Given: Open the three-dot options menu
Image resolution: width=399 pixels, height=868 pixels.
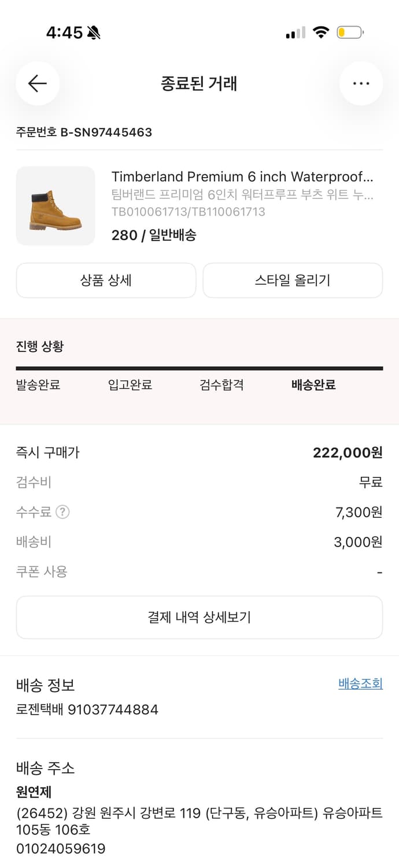Looking at the screenshot, I should click(x=361, y=83).
